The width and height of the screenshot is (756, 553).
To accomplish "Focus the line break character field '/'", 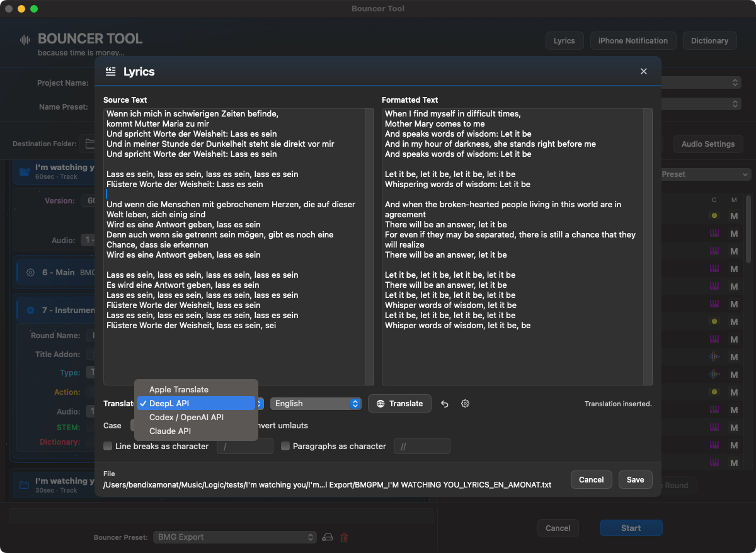I will click(245, 446).
